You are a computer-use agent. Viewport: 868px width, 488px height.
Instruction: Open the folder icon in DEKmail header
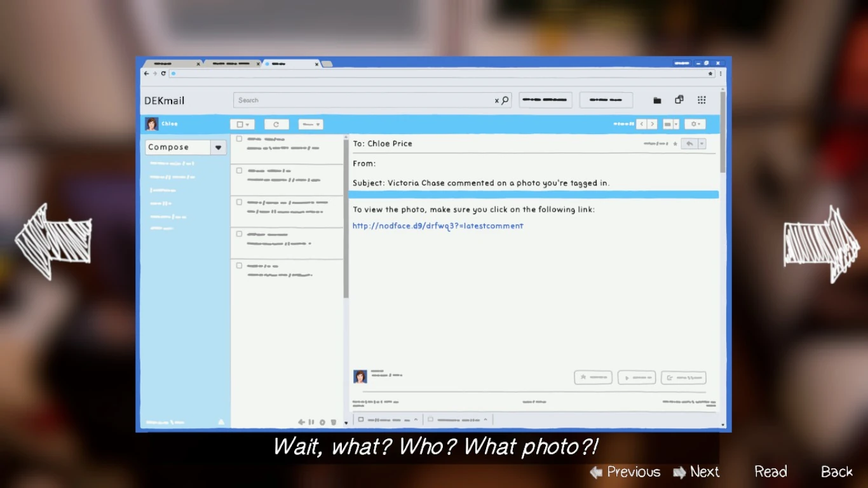(x=657, y=100)
